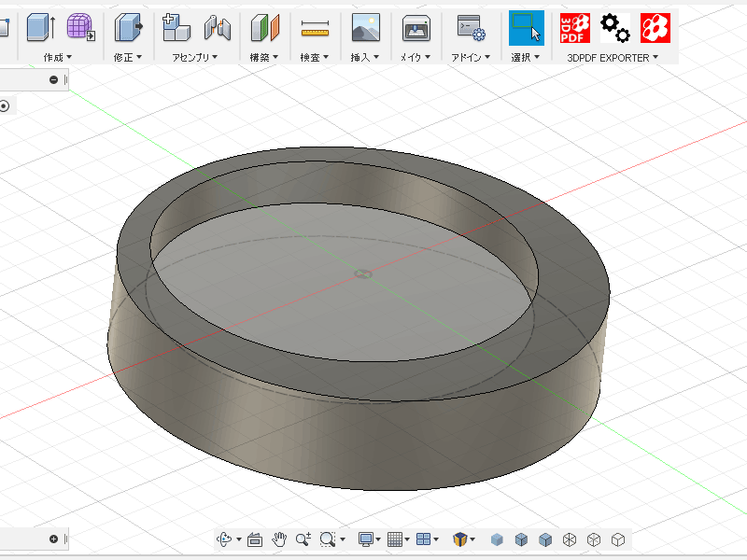The width and height of the screenshot is (747, 560).
Task: Click the yellow and blue box icon
Action: [x=459, y=539]
